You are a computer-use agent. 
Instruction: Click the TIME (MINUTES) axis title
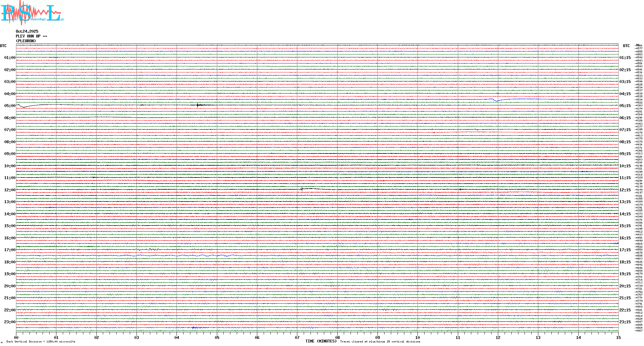(321, 341)
